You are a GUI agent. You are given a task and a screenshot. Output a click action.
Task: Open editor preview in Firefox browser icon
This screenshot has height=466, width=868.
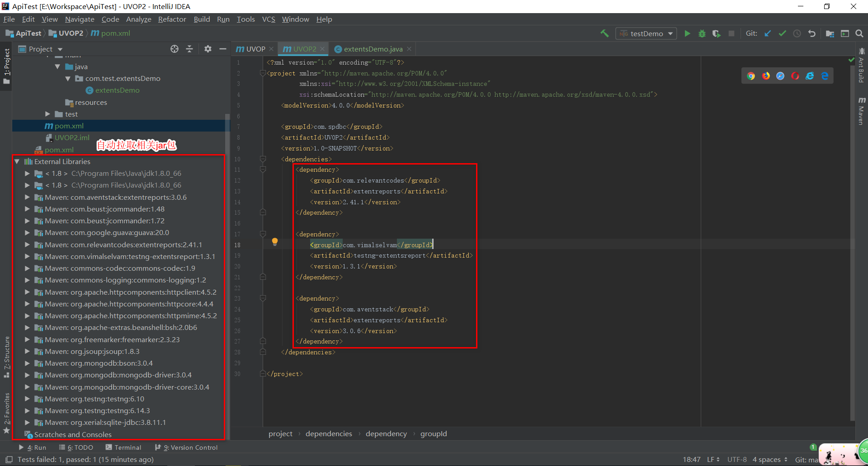[x=766, y=75]
